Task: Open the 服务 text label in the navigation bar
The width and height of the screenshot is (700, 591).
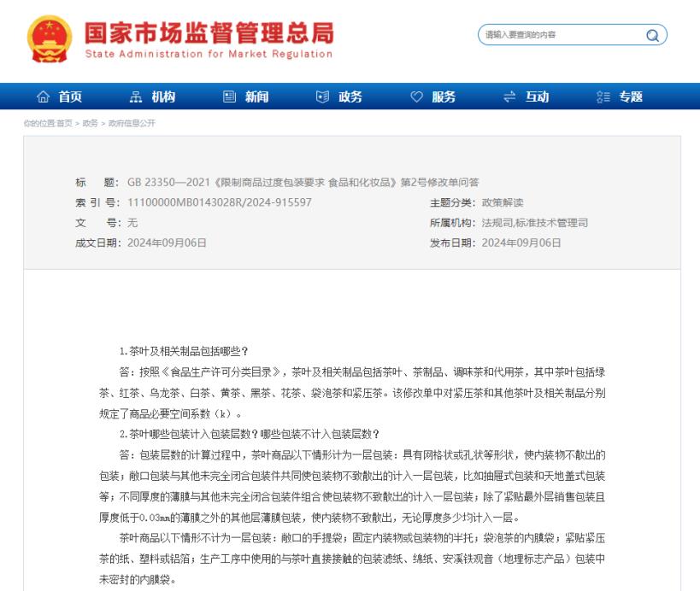Action: [444, 97]
